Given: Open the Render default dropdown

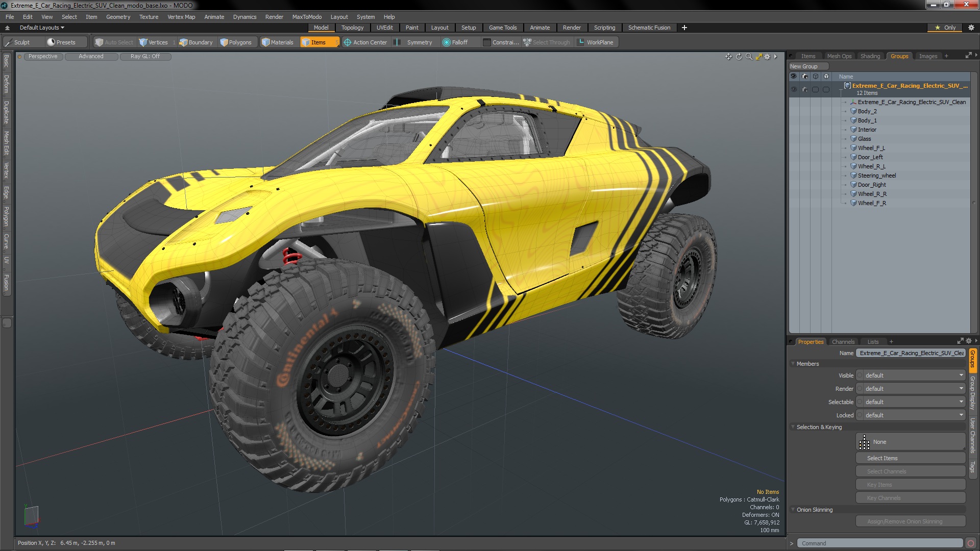Looking at the screenshot, I should coord(911,389).
